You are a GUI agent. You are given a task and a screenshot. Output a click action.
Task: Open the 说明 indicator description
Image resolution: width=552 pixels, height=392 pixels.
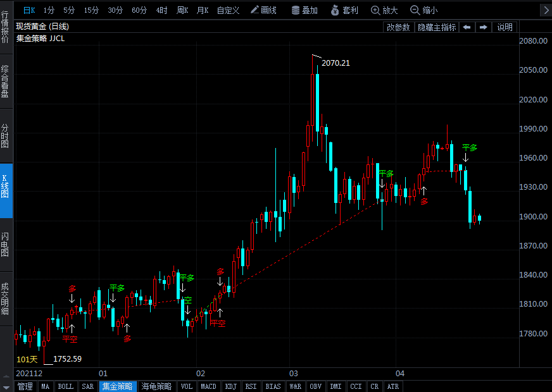tap(505, 27)
